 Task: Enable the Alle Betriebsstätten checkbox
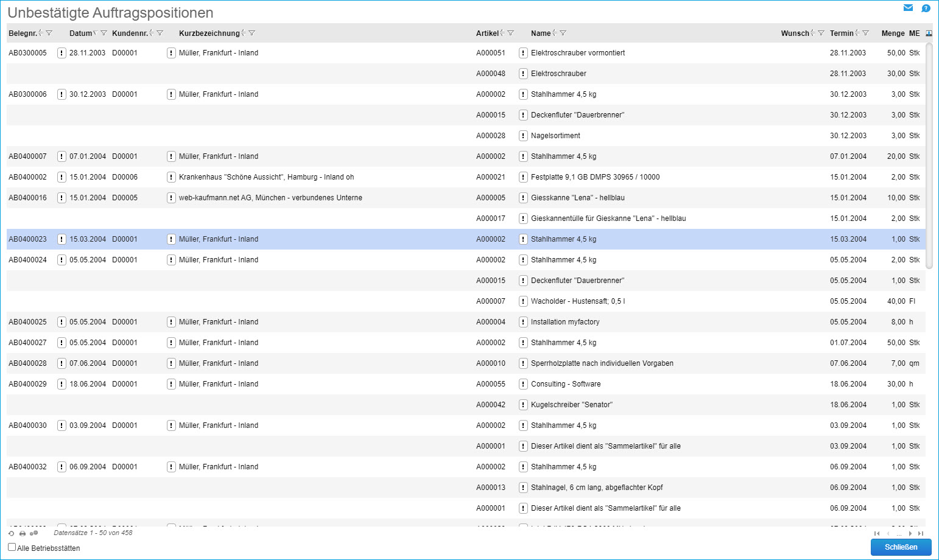(12, 547)
